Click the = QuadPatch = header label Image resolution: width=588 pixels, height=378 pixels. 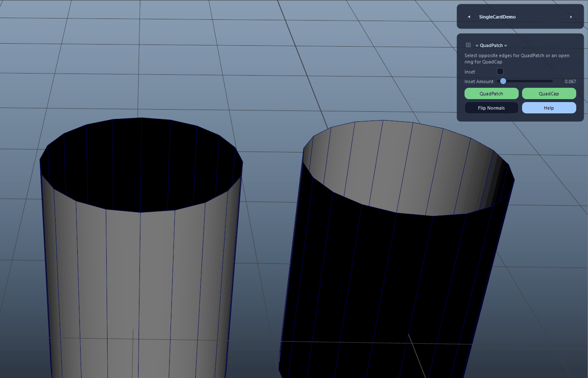(x=491, y=45)
